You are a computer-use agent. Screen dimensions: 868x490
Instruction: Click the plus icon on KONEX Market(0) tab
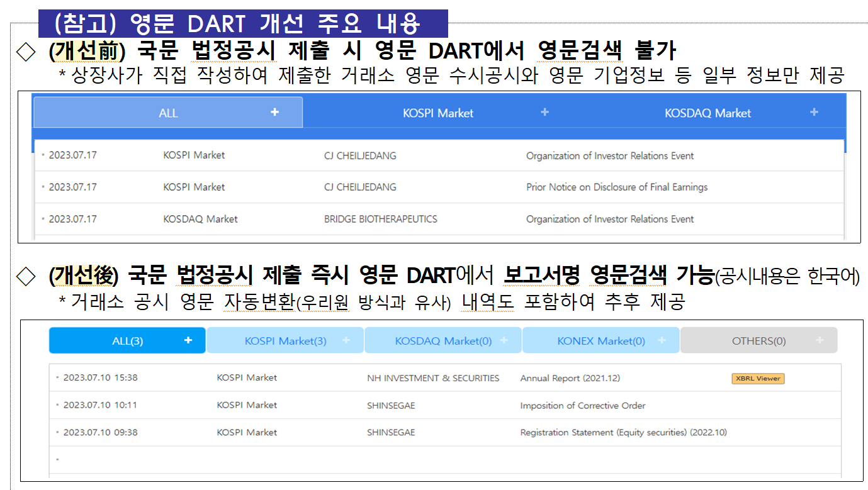661,340
